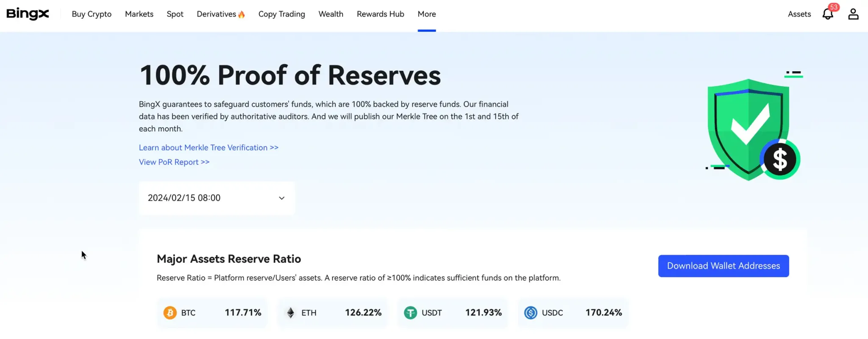Open the Wealth menu

coord(331,14)
